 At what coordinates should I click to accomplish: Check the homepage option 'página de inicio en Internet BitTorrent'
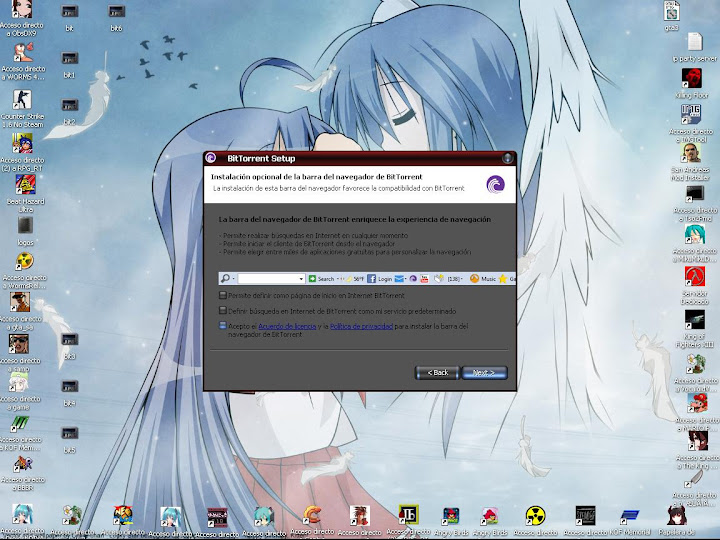point(223,295)
